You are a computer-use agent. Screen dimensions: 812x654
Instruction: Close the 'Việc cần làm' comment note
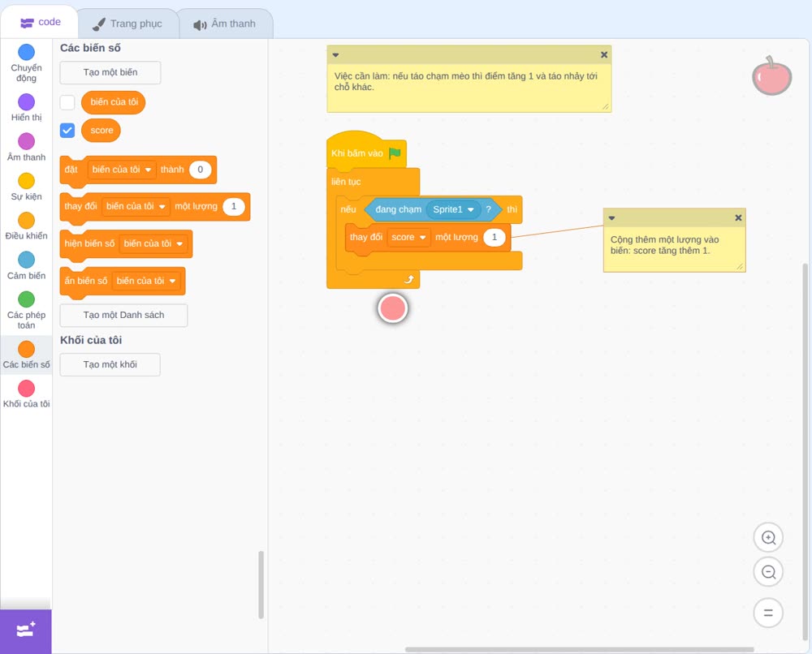coord(604,55)
